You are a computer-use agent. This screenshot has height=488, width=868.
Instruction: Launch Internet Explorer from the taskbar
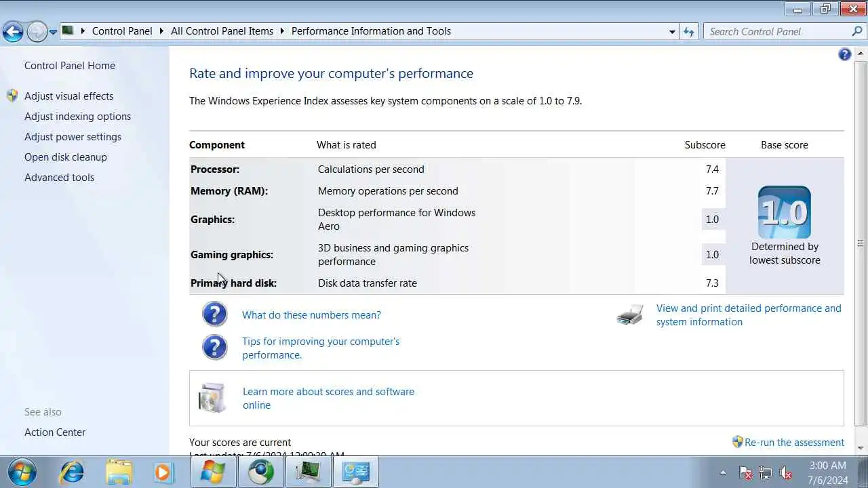72,472
